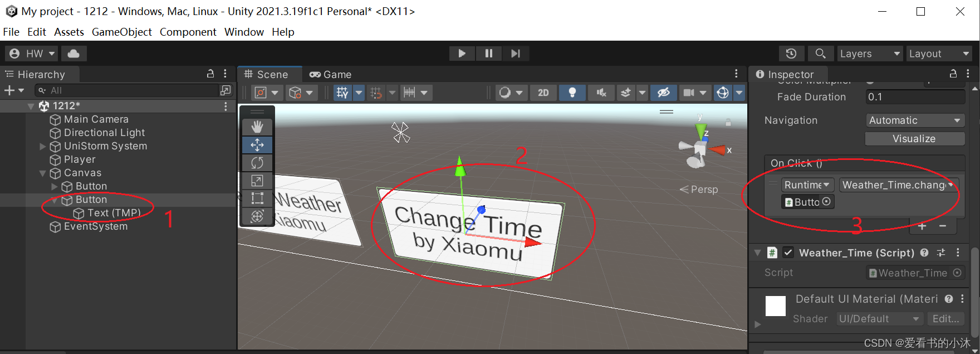This screenshot has height=354, width=980.
Task: Click the white Default UI Material preview
Action: coord(775,306)
